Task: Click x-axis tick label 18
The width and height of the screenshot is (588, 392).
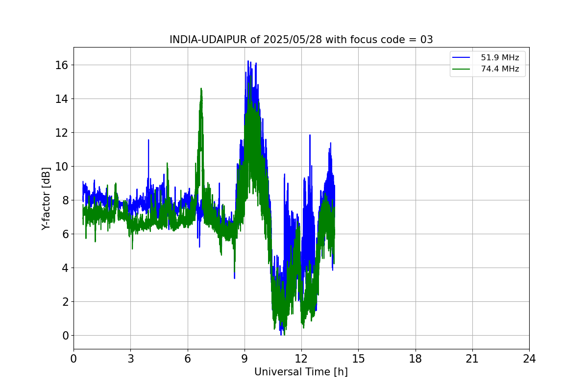Action: (416, 359)
